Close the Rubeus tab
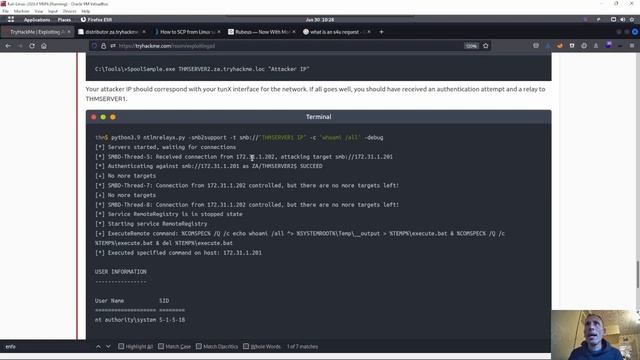This screenshot has width=640, height=360. [293, 32]
